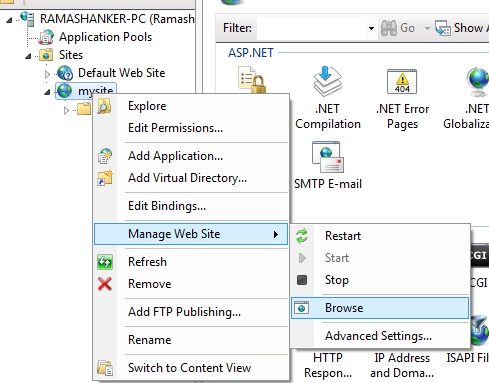Click the red X Remove icon
Viewport: 489px width, 383px height.
(105, 284)
